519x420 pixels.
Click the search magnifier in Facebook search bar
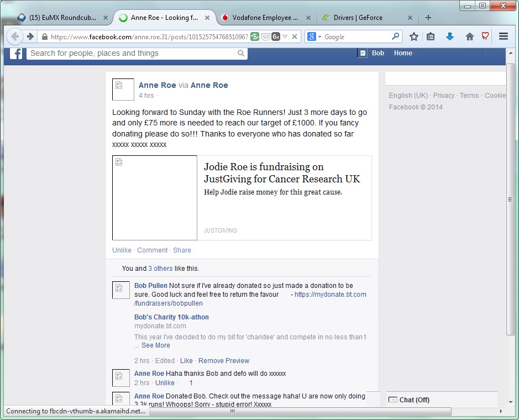point(240,53)
